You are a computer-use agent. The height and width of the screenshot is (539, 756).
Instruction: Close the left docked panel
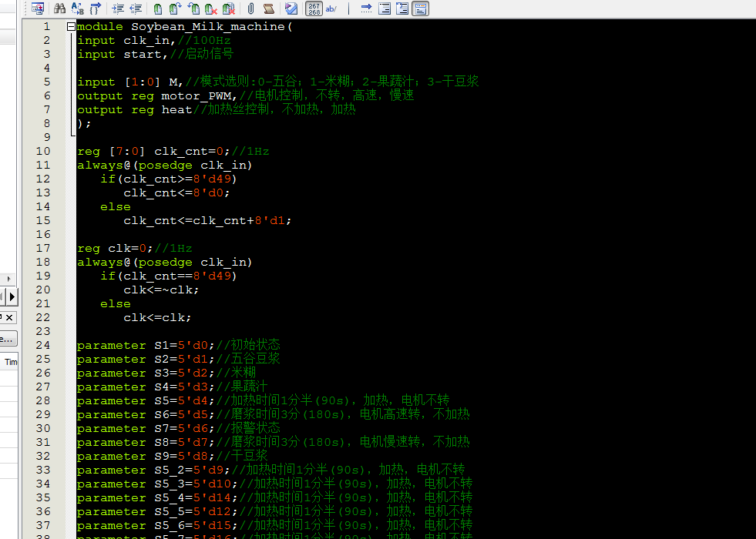[x=9, y=316]
